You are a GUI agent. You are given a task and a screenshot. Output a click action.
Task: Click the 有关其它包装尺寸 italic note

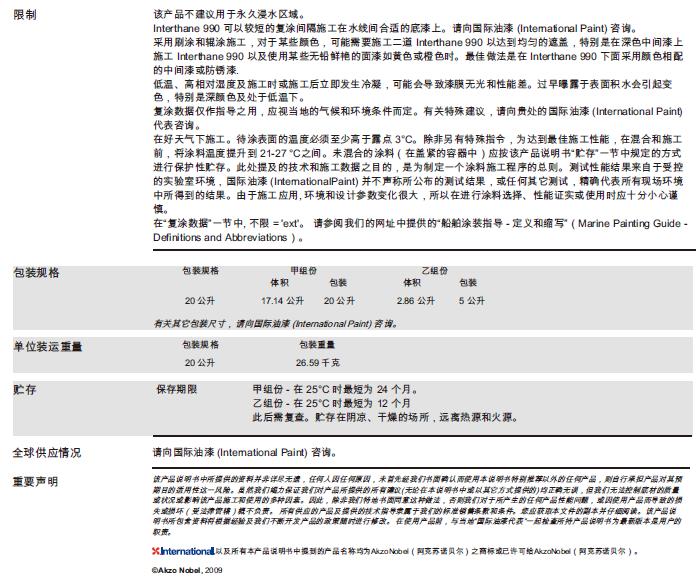point(275,324)
